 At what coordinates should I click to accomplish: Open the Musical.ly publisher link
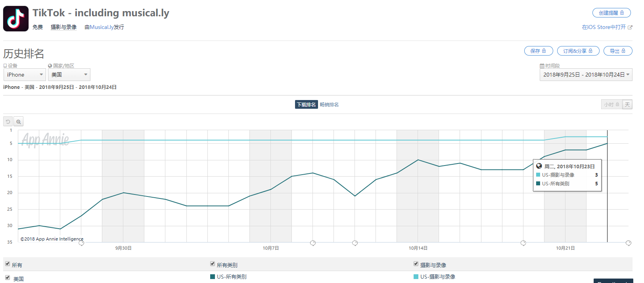[102, 27]
